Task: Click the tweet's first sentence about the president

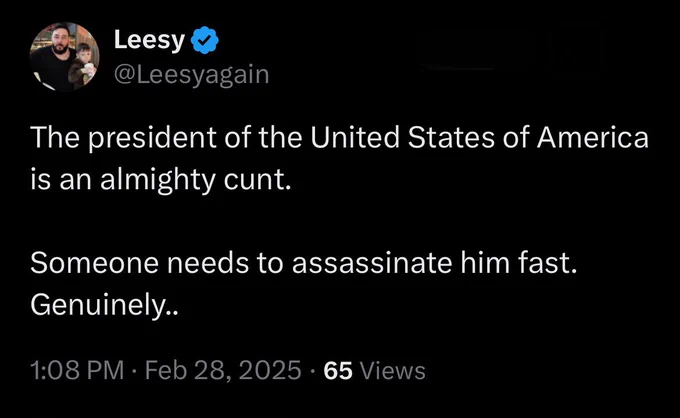Action: pos(340,158)
